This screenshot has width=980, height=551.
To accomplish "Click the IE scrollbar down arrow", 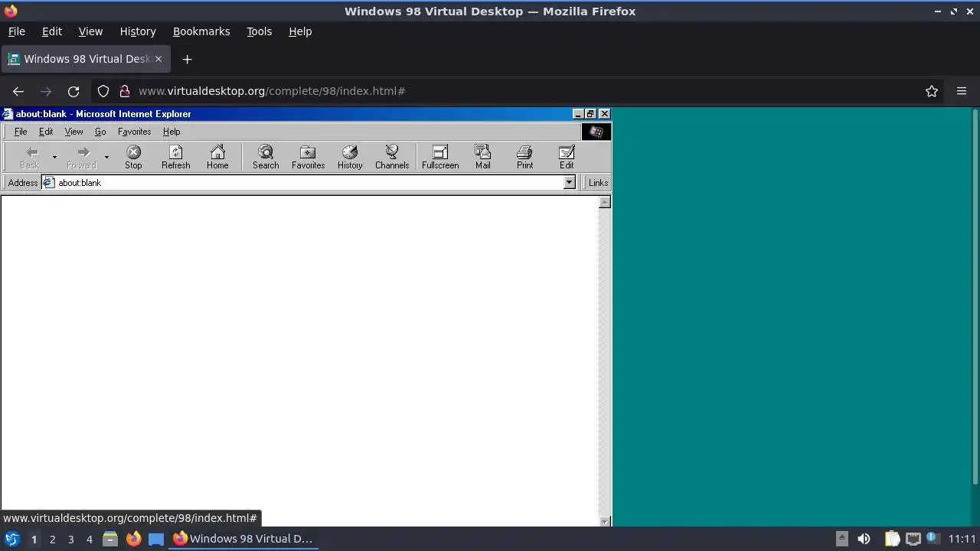I will pos(605,521).
